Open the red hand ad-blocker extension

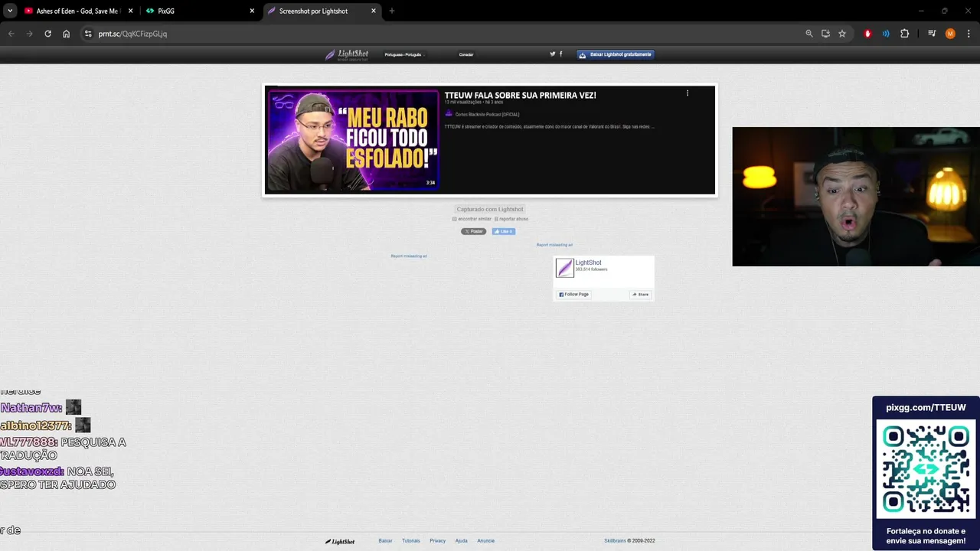[867, 34]
